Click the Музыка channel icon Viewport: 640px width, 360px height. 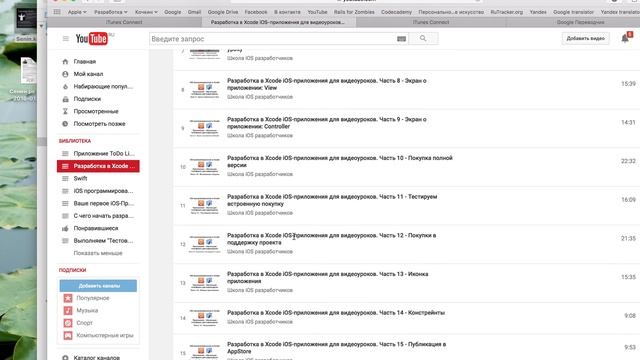[68, 311]
